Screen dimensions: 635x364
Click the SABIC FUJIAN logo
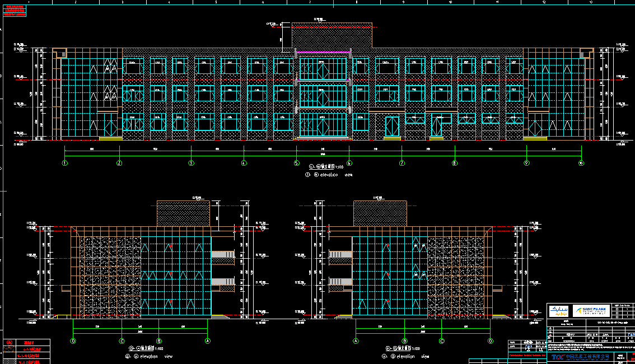(x=592, y=310)
